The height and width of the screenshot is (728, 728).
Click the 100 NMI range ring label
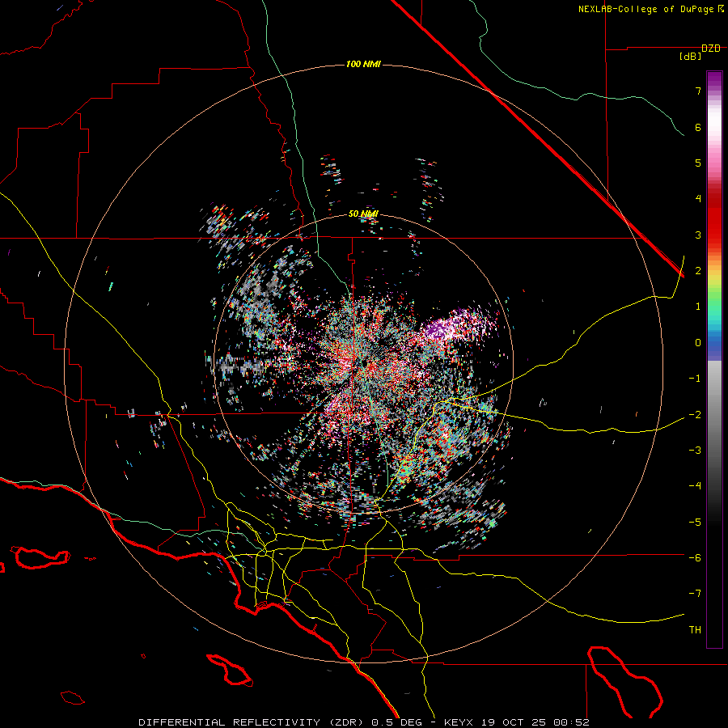tap(363, 64)
